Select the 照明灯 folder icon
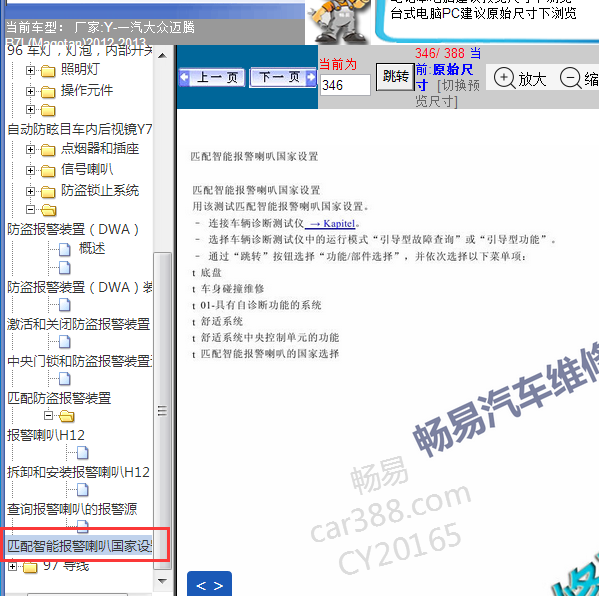Viewport: 599px width, 596px height. click(x=48, y=71)
